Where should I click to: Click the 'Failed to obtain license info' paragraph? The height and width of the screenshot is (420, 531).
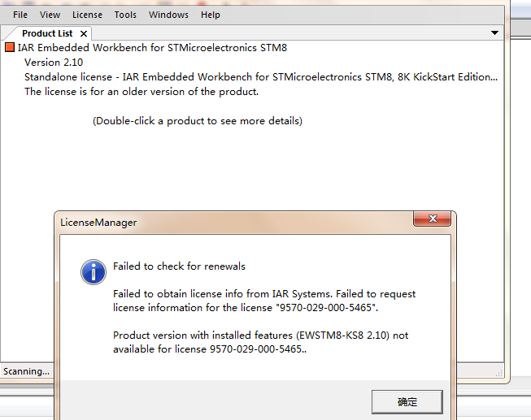pos(264,301)
